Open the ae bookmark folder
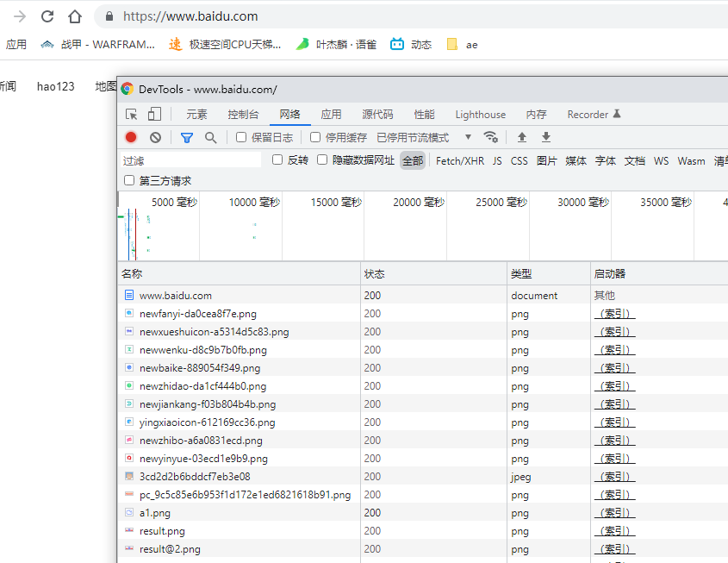 click(462, 45)
